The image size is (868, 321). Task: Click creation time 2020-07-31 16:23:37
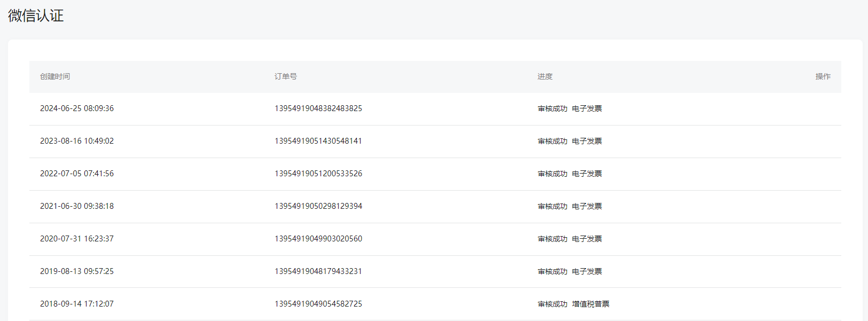(x=77, y=239)
